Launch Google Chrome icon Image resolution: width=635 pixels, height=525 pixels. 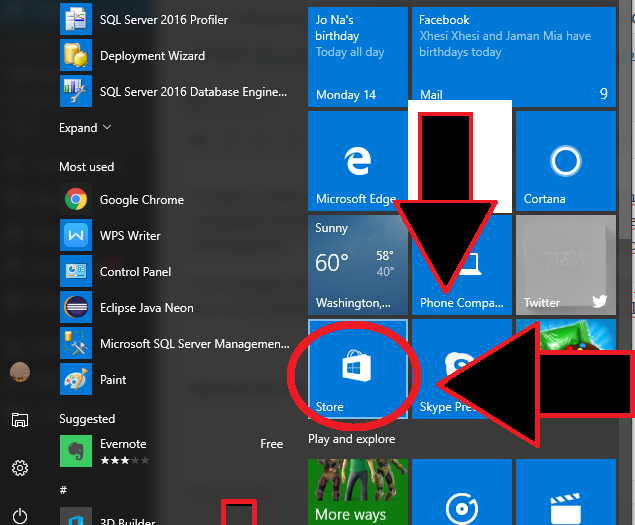click(x=76, y=199)
